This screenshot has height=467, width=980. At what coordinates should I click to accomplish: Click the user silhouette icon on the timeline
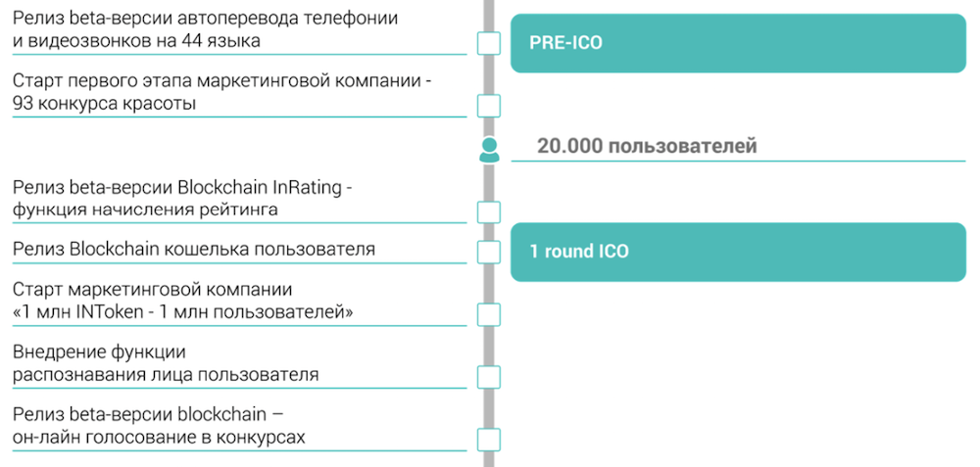(489, 150)
